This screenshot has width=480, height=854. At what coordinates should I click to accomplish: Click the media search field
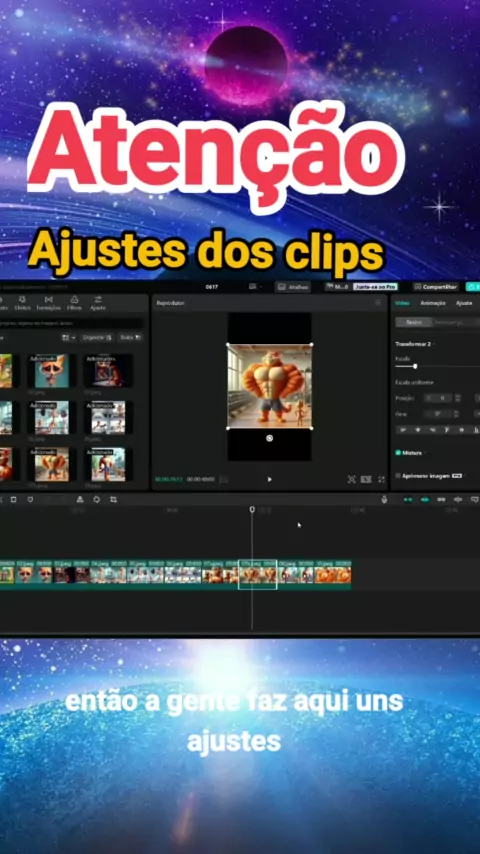(71, 324)
